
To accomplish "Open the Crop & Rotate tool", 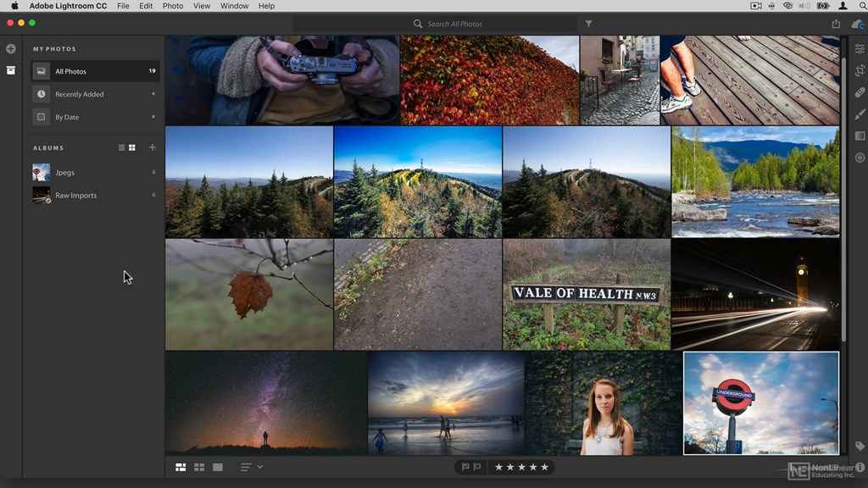I will [x=860, y=70].
